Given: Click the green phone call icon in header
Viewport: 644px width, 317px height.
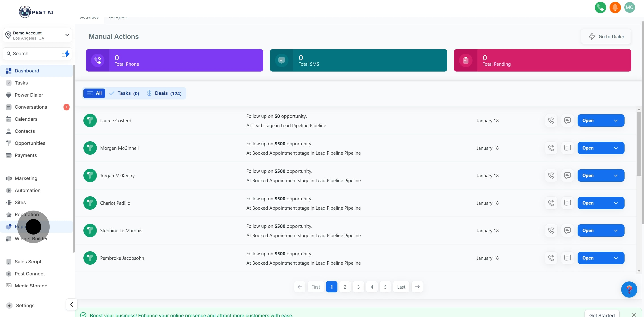Looking at the screenshot, I should pos(600,7).
